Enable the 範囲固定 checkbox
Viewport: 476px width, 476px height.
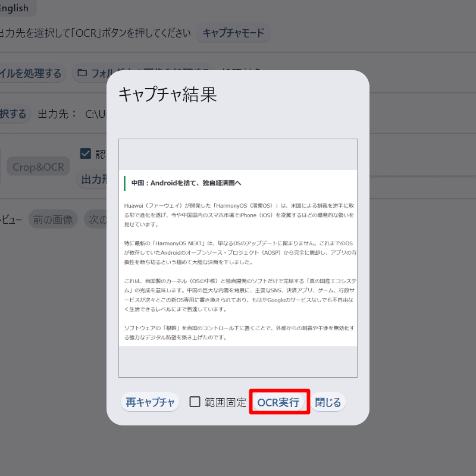click(x=195, y=402)
